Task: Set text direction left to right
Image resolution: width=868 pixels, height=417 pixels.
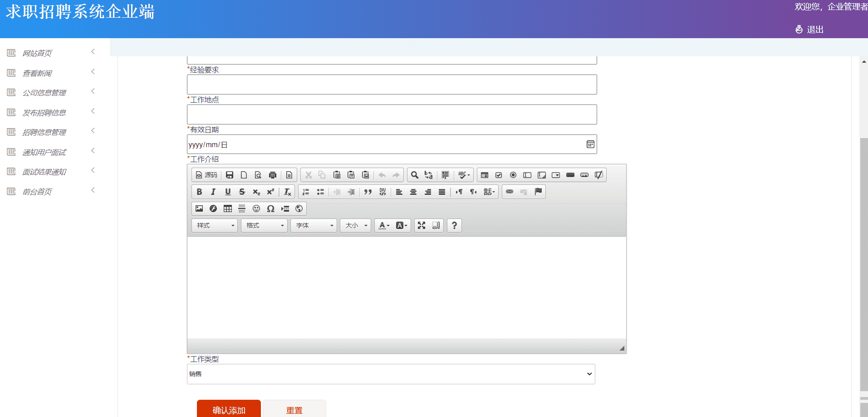Action: 459,192
